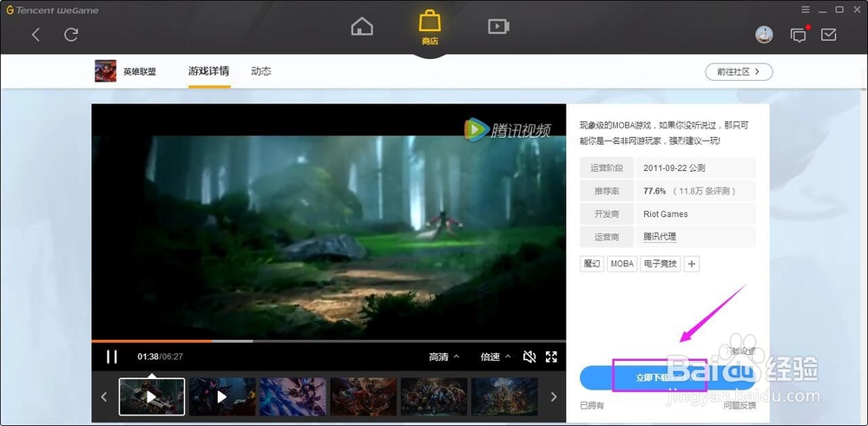Click the 立即下载 download button

667,378
